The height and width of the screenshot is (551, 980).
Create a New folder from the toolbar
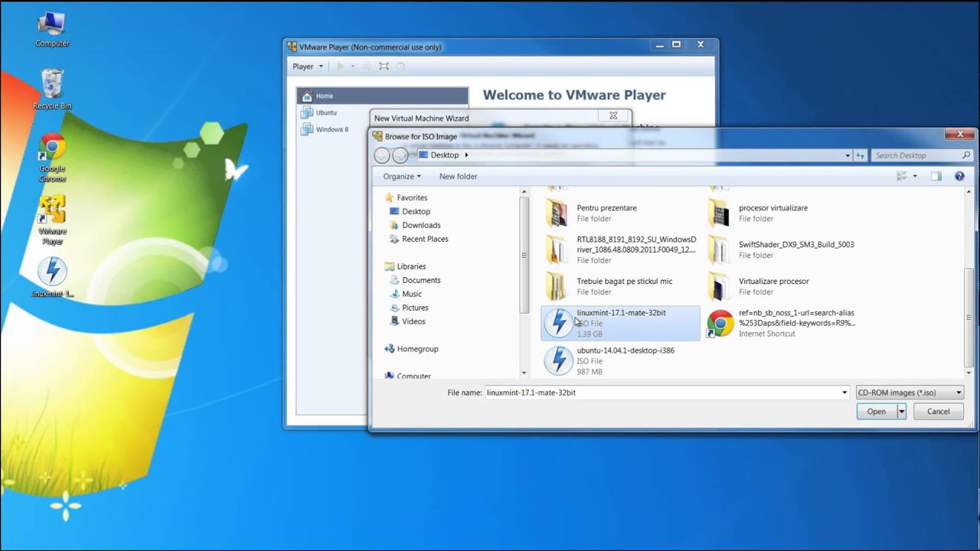pos(458,177)
